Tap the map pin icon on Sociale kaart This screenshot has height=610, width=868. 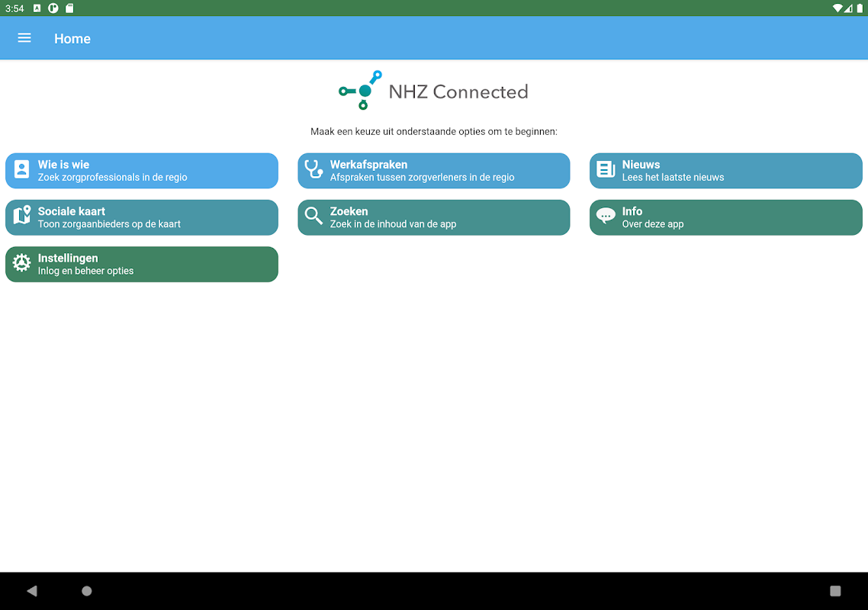(21, 215)
